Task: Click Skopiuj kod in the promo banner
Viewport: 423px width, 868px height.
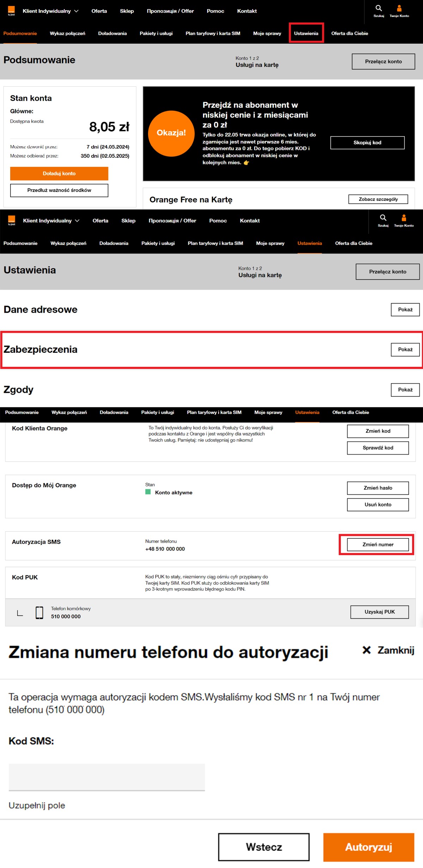Action: tap(367, 143)
